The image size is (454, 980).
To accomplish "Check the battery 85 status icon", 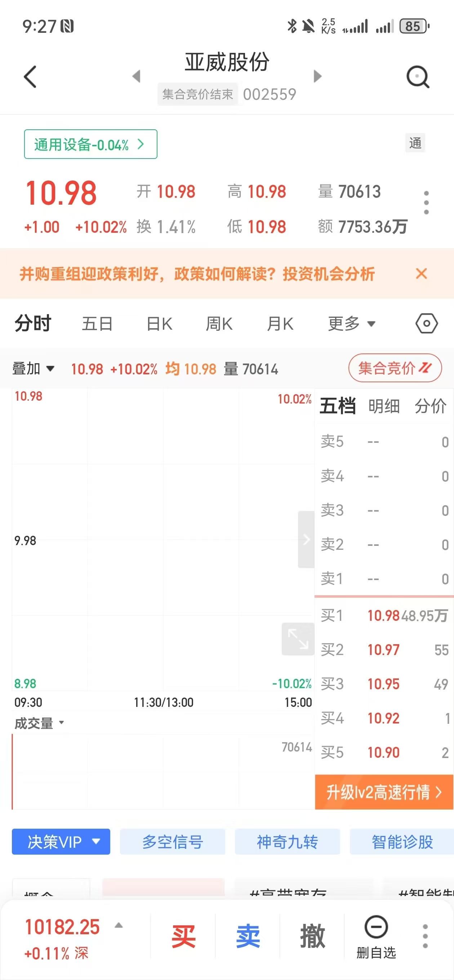I will coord(414,26).
